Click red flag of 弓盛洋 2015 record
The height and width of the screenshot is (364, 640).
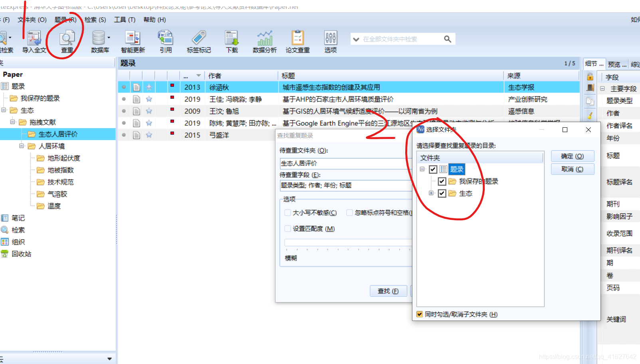click(x=172, y=133)
